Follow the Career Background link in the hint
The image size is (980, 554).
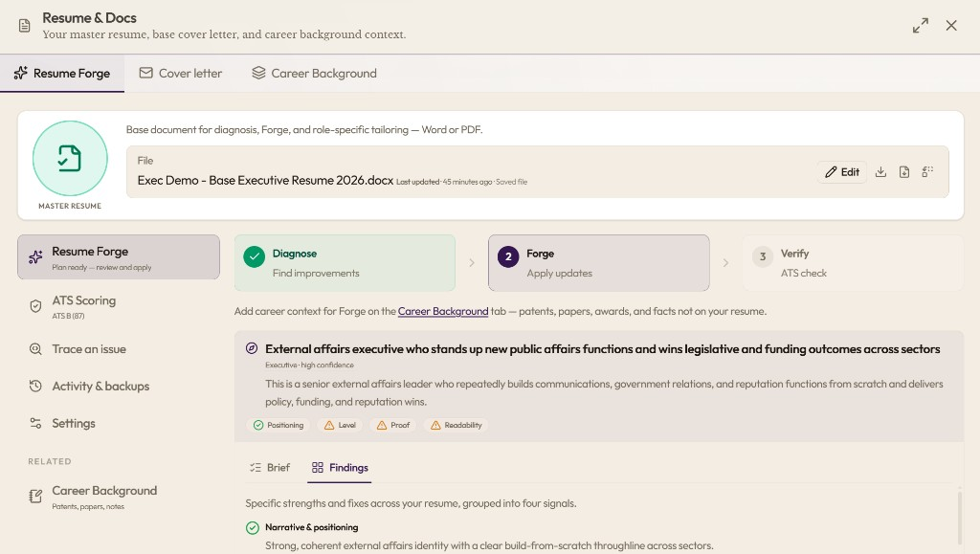(x=443, y=311)
